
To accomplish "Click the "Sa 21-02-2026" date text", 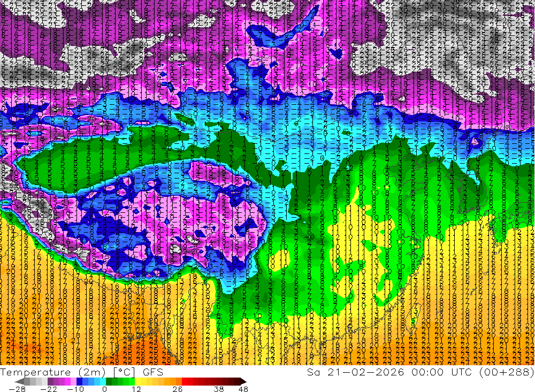I will click(x=355, y=372).
